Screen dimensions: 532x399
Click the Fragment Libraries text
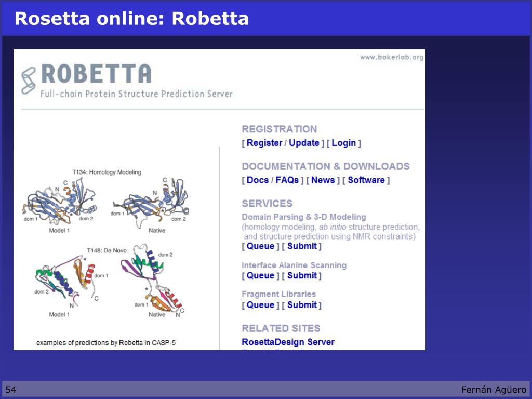tap(278, 294)
